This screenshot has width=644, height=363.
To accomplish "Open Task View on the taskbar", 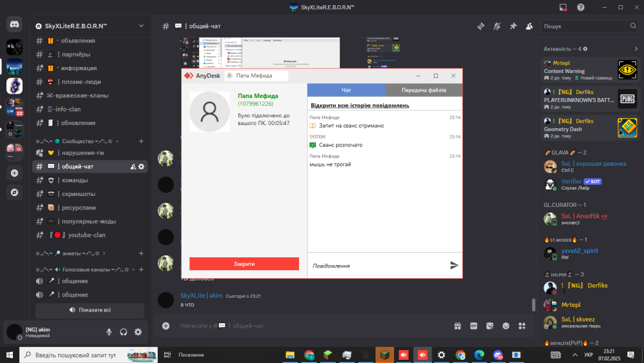I will click(x=167, y=355).
